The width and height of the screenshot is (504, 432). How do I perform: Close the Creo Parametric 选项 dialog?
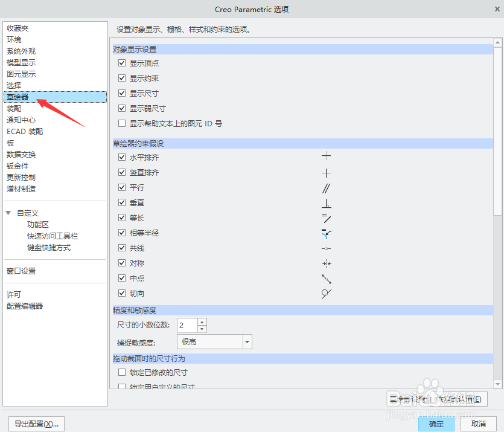point(497,9)
